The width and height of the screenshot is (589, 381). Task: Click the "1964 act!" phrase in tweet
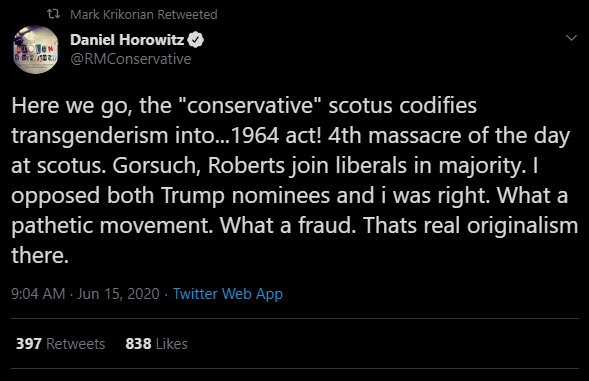click(x=276, y=135)
